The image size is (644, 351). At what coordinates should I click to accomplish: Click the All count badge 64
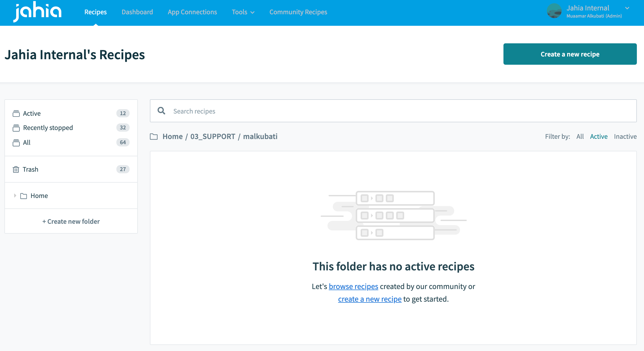pyautogui.click(x=123, y=142)
